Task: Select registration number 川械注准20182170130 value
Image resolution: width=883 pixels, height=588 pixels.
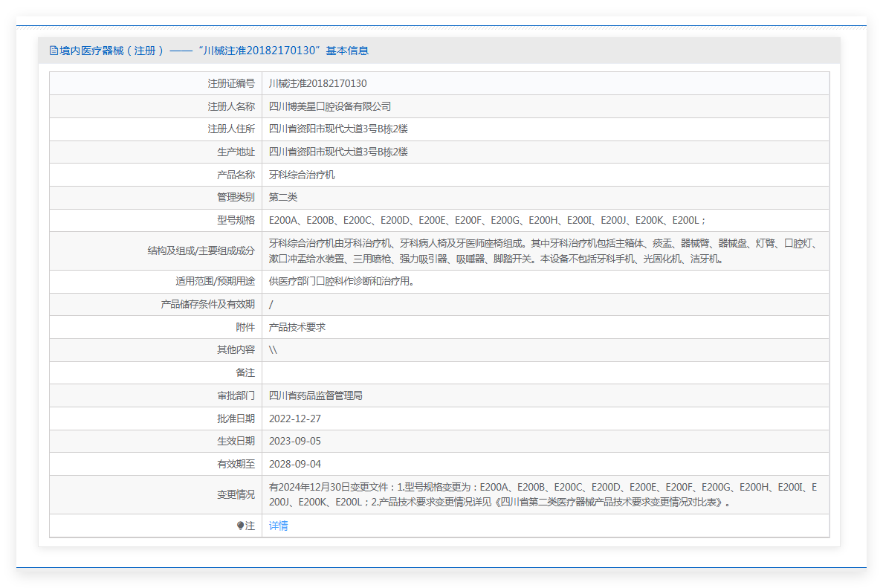Action: [317, 83]
